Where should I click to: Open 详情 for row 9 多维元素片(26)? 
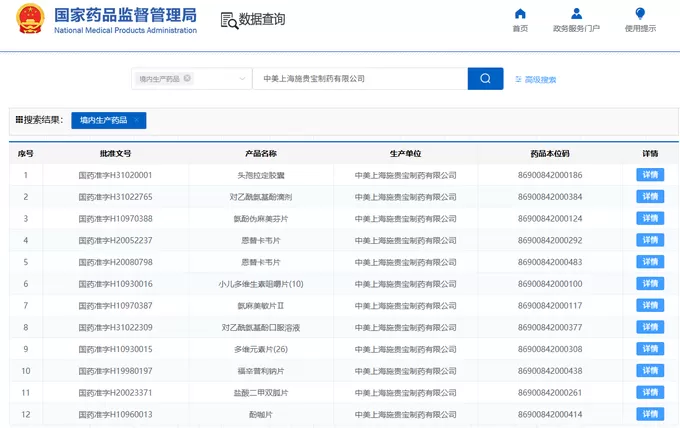click(650, 349)
